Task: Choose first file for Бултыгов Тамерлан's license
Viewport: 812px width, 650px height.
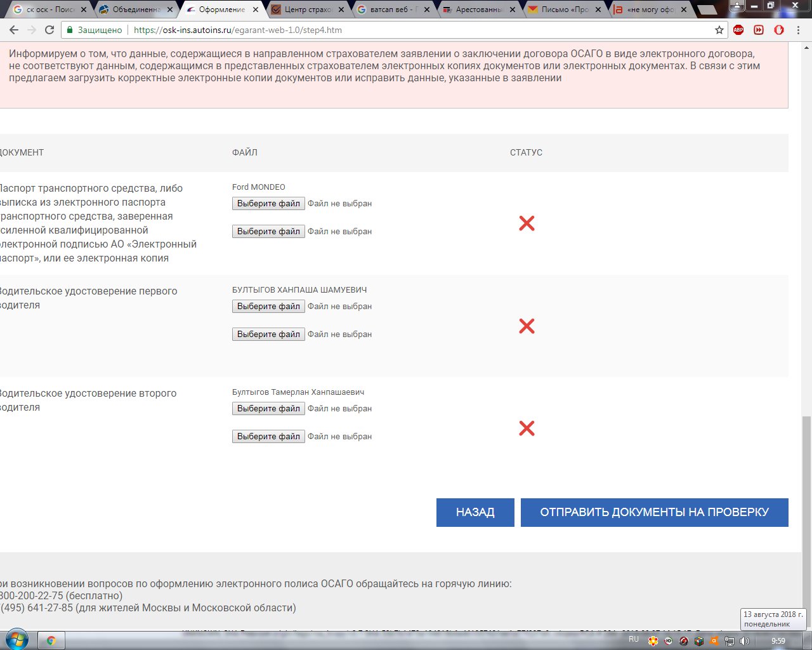Action: tap(268, 409)
